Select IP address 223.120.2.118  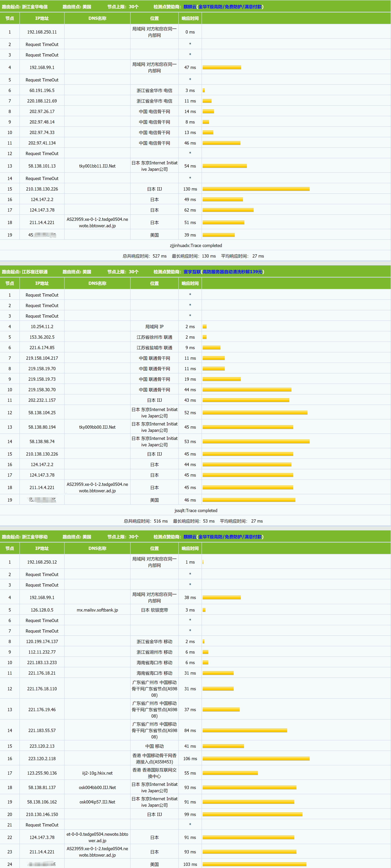pyautogui.click(x=42, y=759)
